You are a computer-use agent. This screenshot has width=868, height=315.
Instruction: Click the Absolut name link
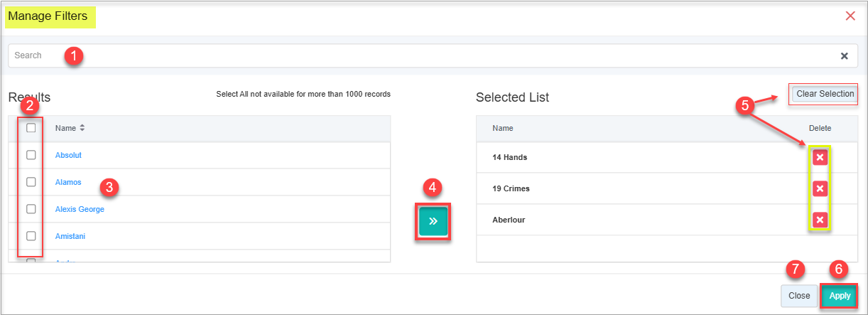(x=69, y=155)
